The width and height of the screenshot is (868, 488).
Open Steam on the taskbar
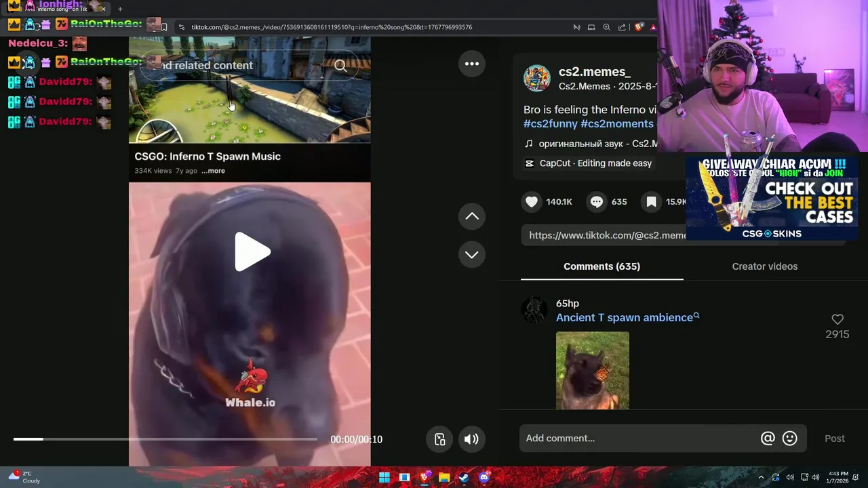(464, 477)
